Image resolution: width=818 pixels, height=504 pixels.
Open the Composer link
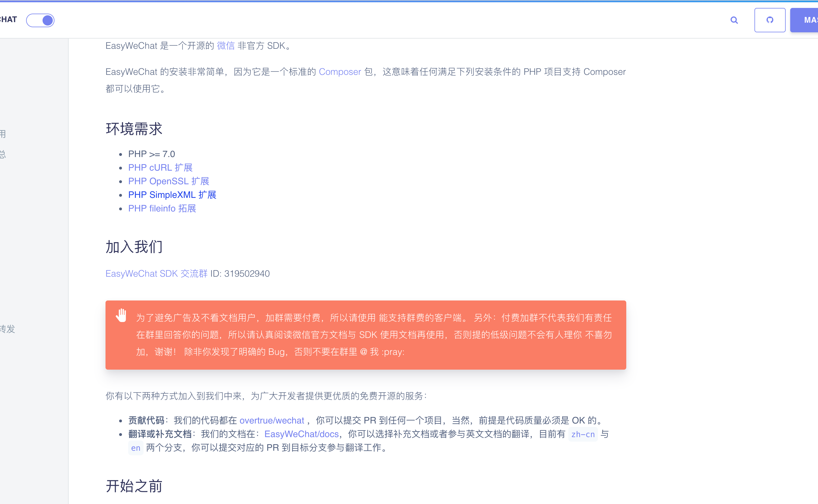[340, 72]
